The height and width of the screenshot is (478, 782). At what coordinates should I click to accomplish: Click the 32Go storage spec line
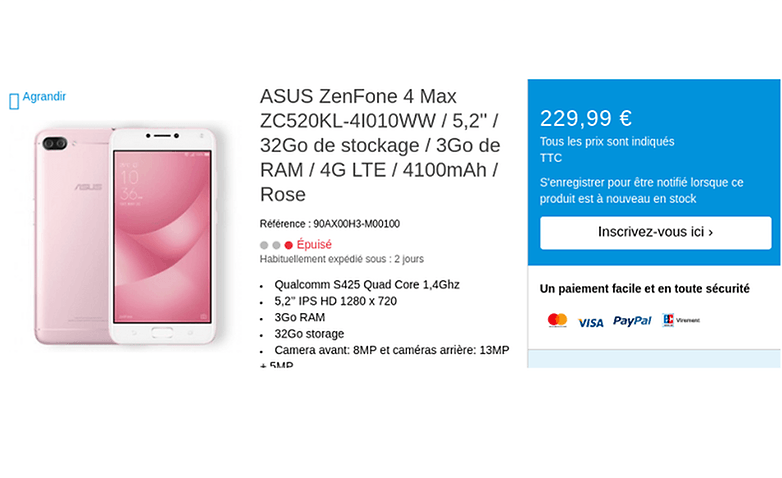[309, 334]
